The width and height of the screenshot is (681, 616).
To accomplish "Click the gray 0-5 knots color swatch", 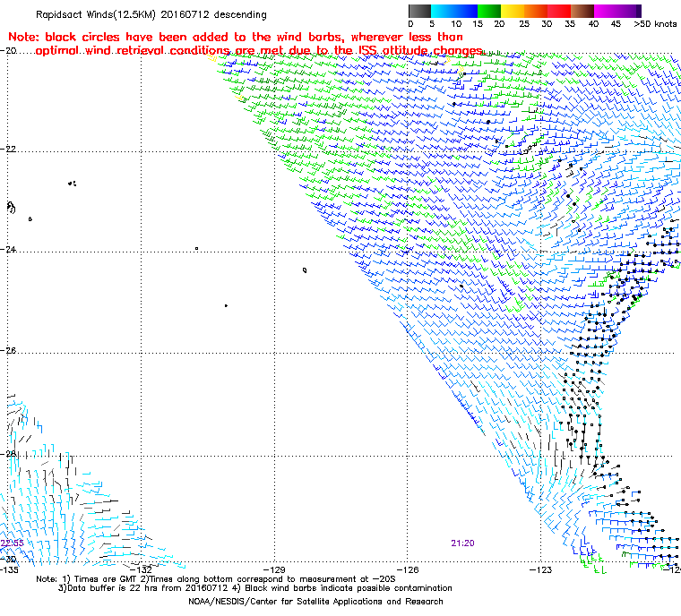I will [x=419, y=11].
